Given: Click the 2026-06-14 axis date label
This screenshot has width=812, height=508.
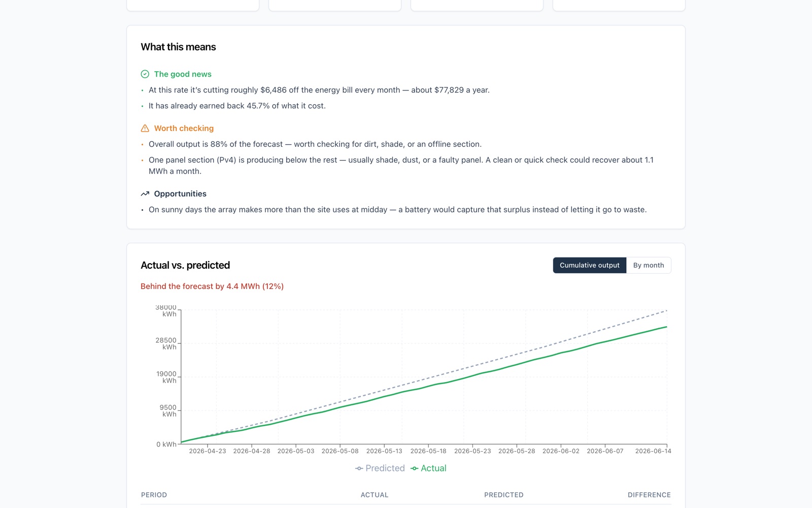Looking at the screenshot, I should (653, 451).
